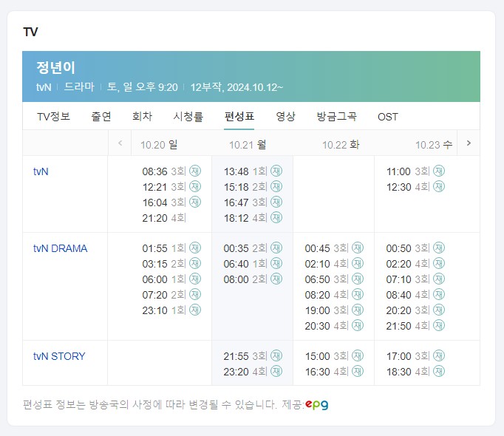Select the 편성표 tab

[239, 117]
